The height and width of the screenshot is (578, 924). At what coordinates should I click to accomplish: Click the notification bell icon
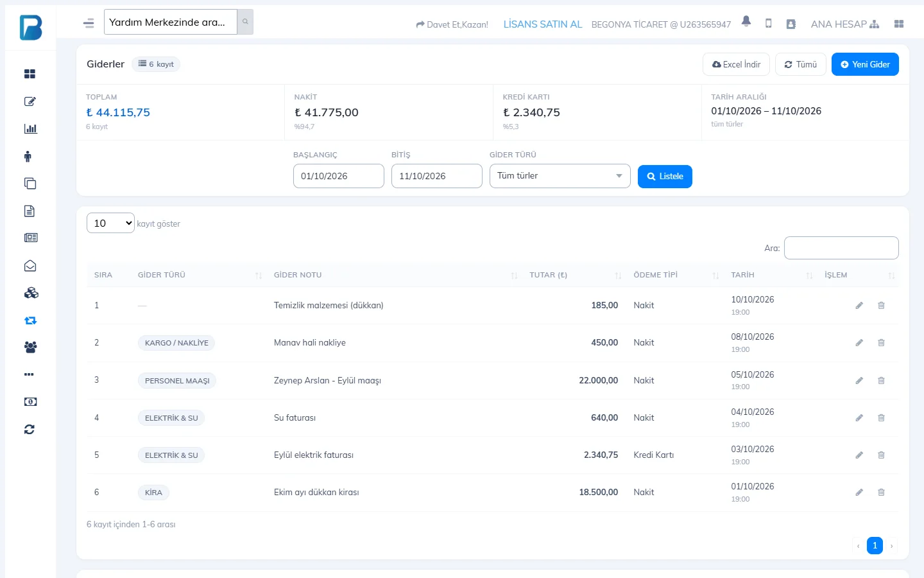[x=746, y=22]
